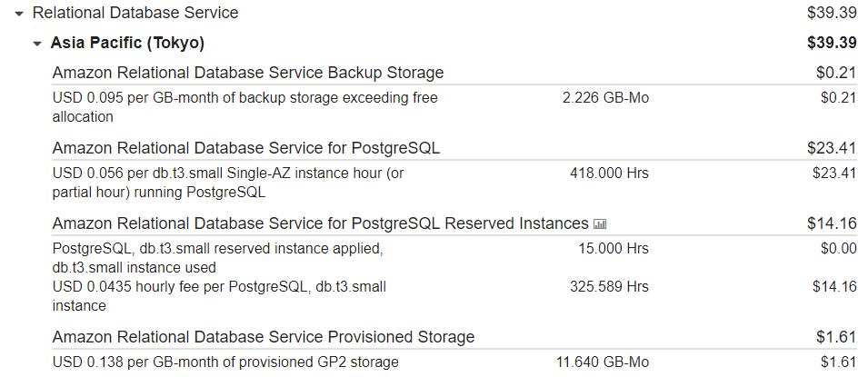Select the Relational Database Service heading
Image resolution: width=868 pixels, height=377 pixels.
(x=135, y=13)
